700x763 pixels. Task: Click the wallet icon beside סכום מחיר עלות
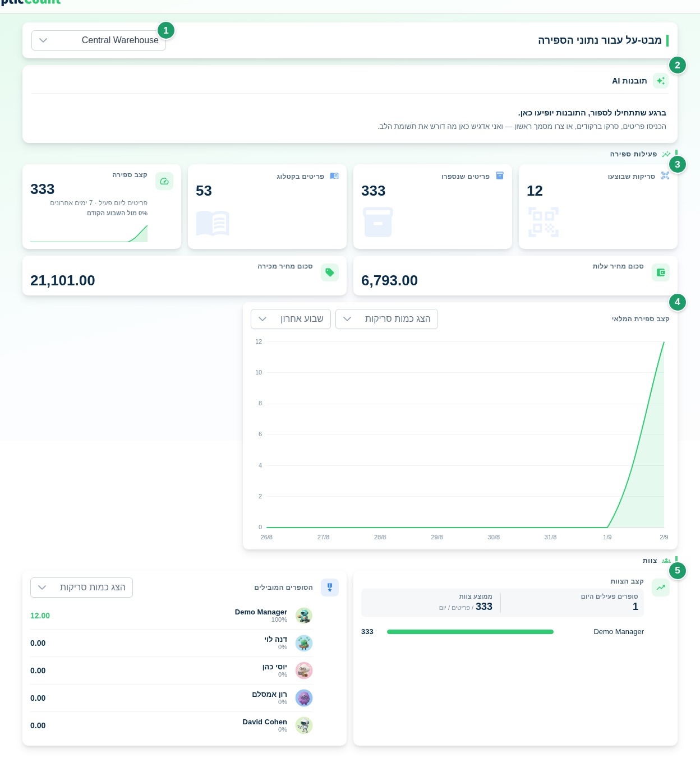point(661,272)
